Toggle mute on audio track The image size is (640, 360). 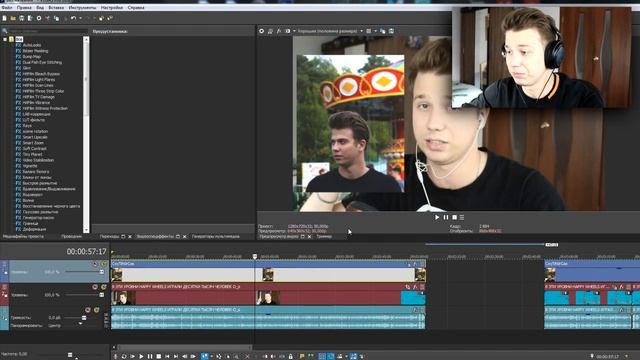(x=88, y=310)
